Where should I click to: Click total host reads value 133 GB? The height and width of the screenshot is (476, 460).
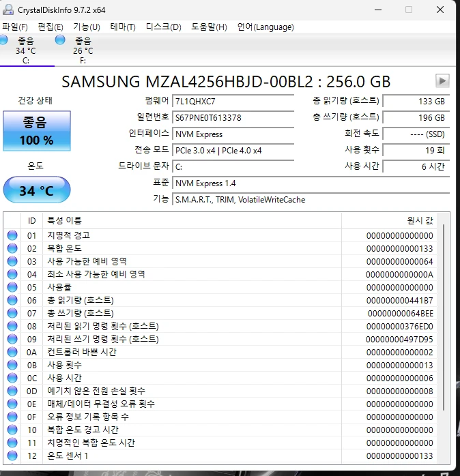point(416,101)
